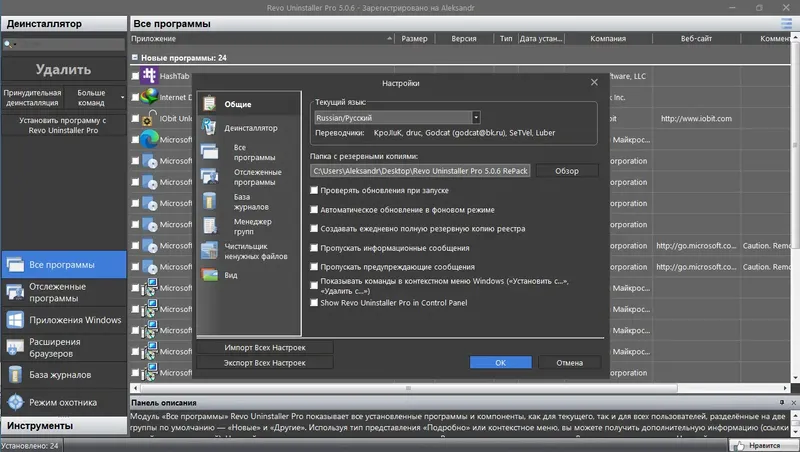Click the settings All Programs windows icon
The image size is (800, 452).
point(209,152)
